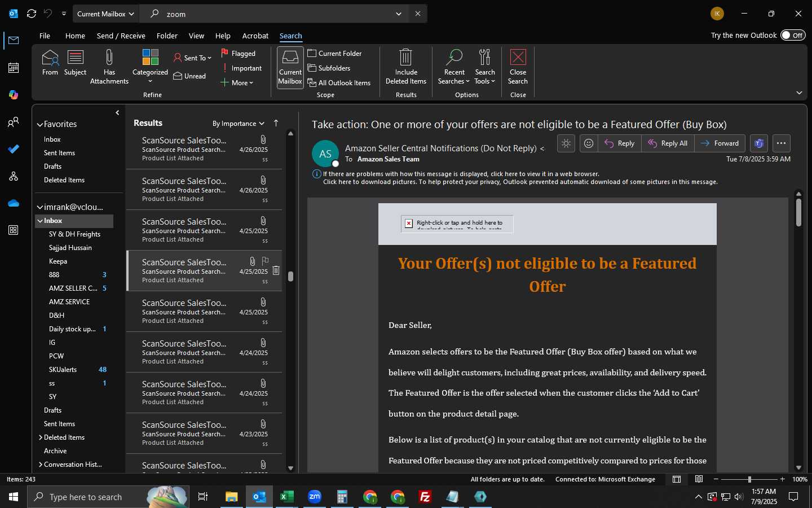Switch message background with sun icon

coord(566,143)
